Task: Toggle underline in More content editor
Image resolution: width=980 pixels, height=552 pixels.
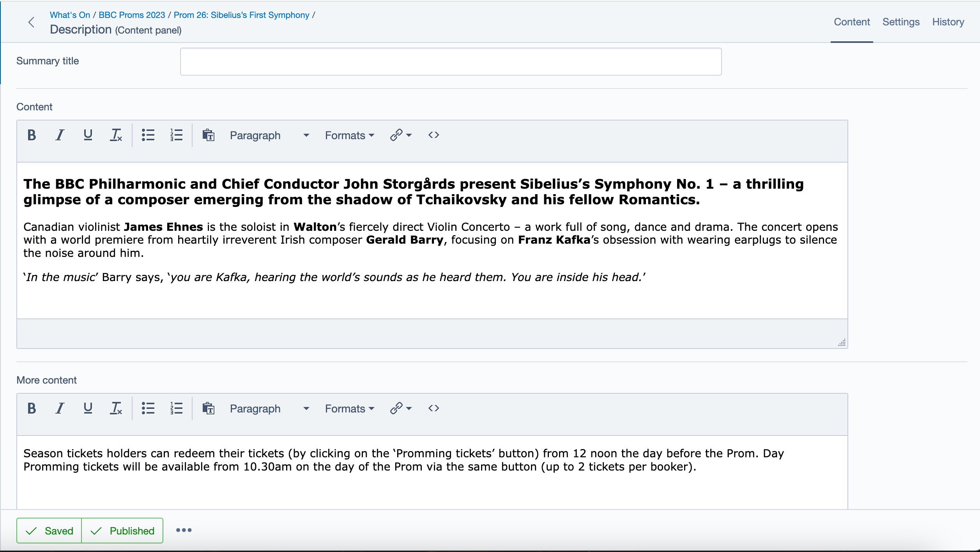Action: (88, 409)
